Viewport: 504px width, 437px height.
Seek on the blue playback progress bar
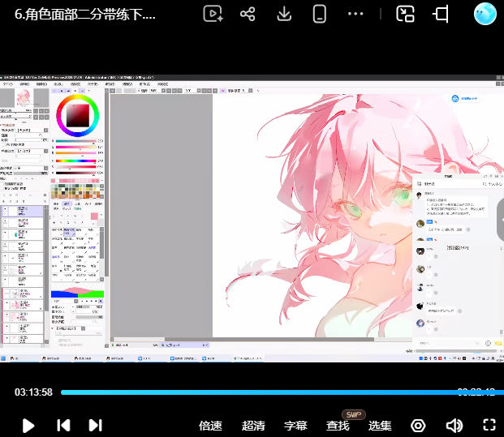point(282,392)
